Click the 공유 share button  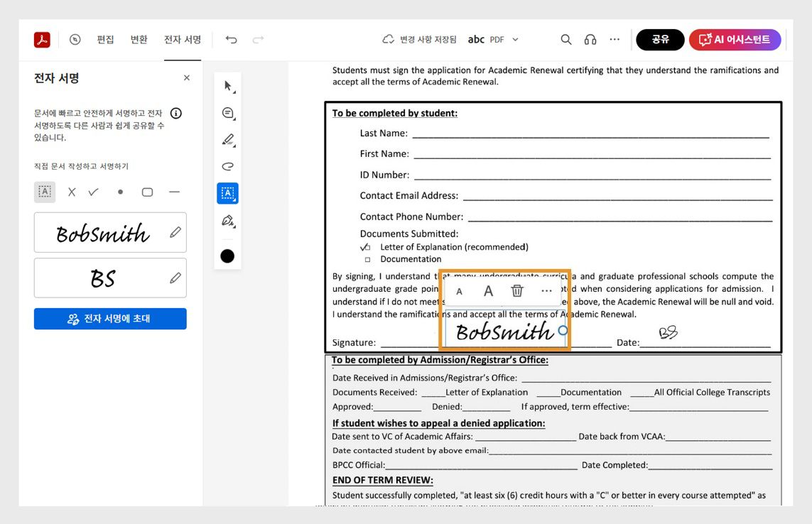point(660,40)
